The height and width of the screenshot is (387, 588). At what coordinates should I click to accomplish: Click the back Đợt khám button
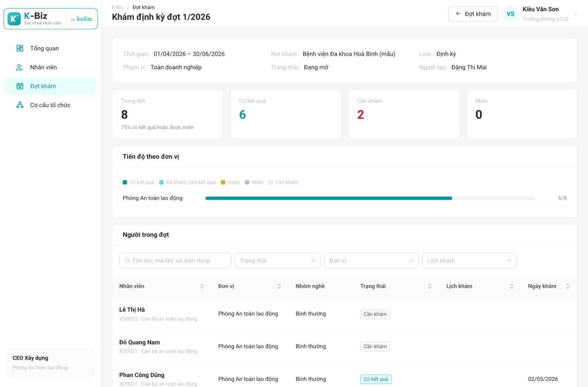coord(473,14)
